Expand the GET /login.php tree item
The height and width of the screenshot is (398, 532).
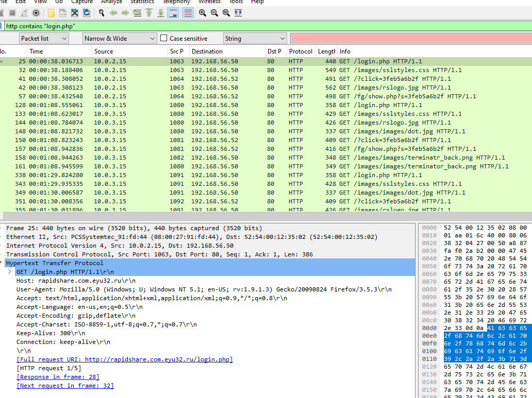(10, 272)
